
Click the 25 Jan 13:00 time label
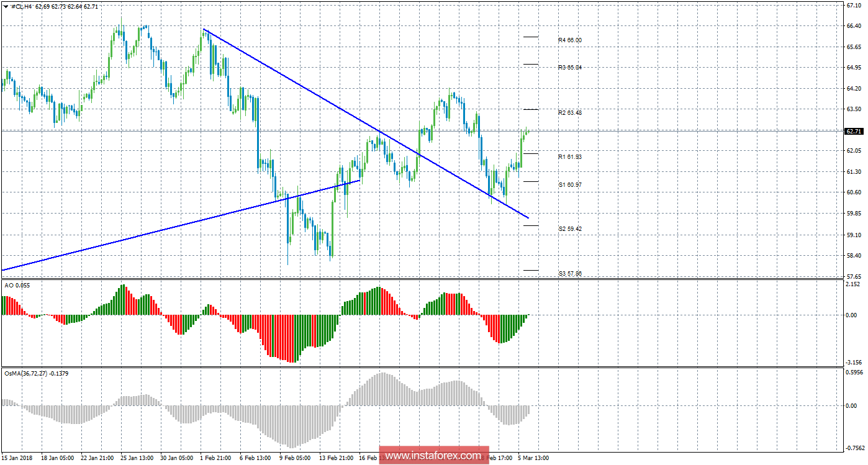137,458
